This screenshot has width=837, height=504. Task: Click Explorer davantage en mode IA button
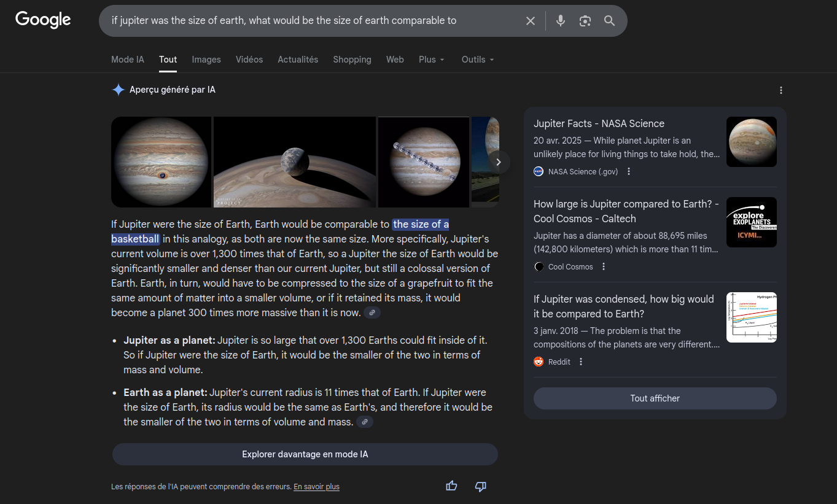click(x=305, y=454)
